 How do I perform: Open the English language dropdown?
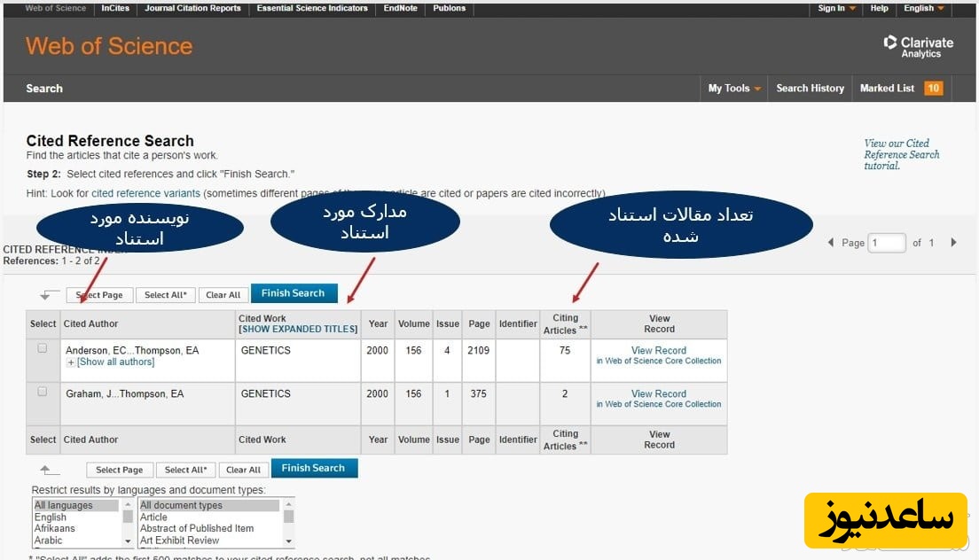[923, 8]
